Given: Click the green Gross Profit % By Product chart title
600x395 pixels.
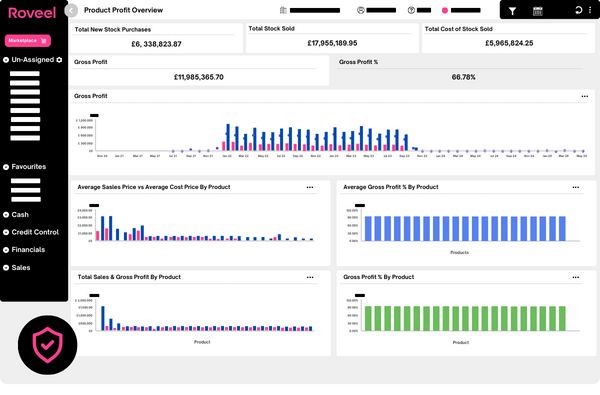Looking at the screenshot, I should [378, 277].
